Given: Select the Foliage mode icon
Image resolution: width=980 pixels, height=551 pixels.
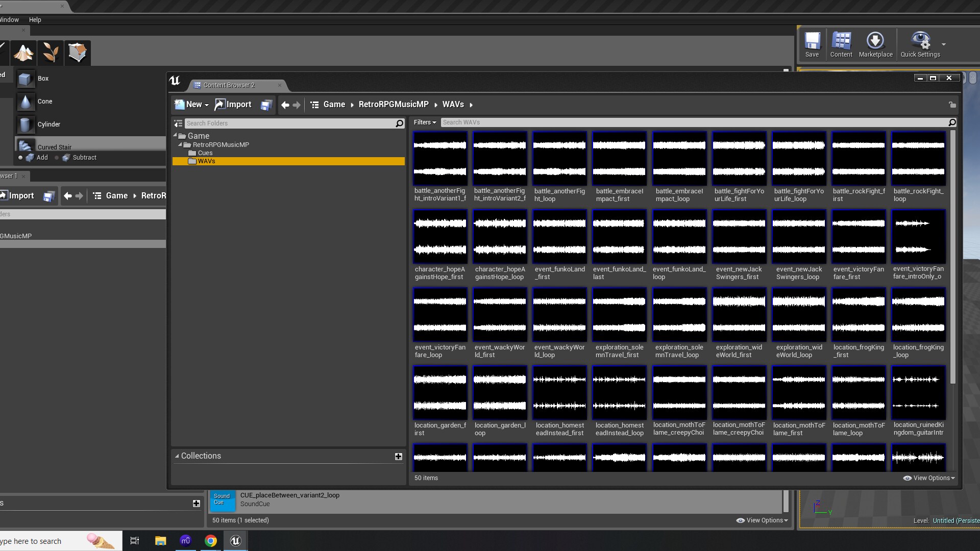Looking at the screenshot, I should [50, 53].
